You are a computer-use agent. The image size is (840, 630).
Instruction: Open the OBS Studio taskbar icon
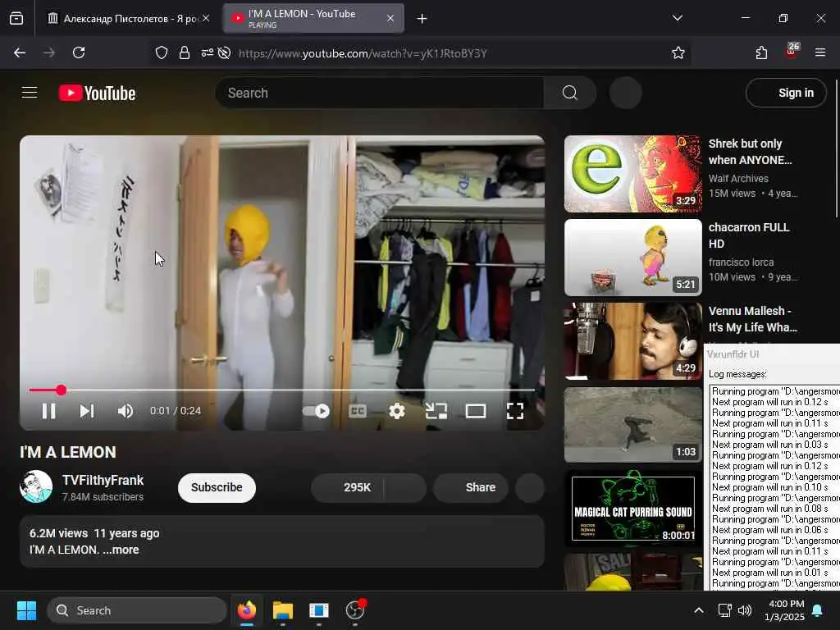354,610
